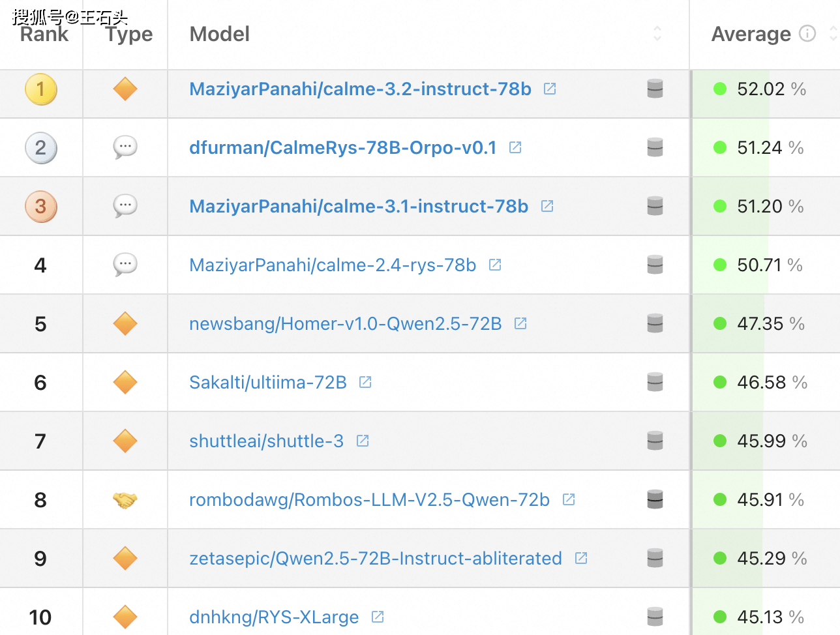Click the 45.91 % average score
This screenshot has height=635, width=840.
770,499
